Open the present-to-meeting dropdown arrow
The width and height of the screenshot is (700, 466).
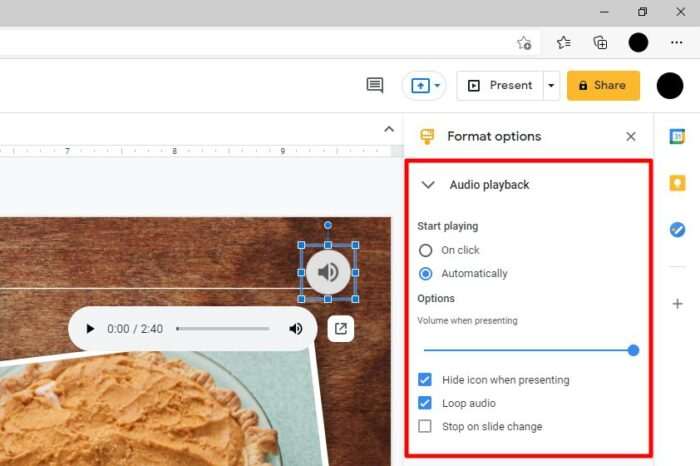(x=438, y=85)
